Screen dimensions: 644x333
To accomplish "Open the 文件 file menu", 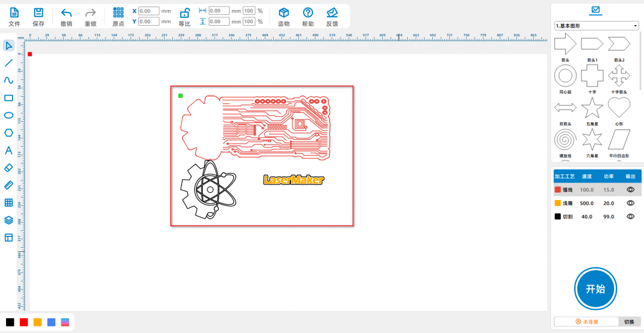I will (x=14, y=13).
